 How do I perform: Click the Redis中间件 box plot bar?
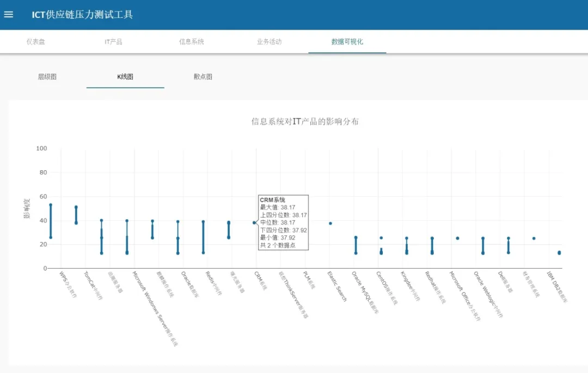pyautogui.click(x=203, y=237)
